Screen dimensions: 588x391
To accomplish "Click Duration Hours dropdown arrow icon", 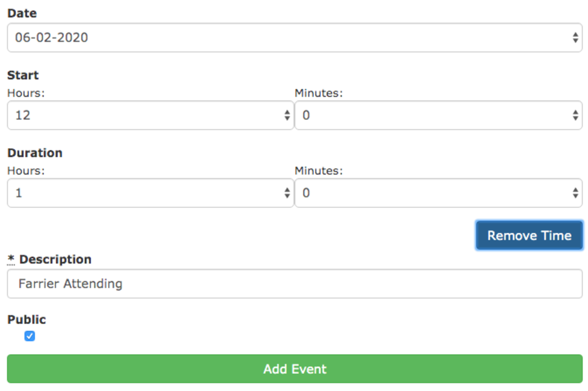I will (x=287, y=193).
